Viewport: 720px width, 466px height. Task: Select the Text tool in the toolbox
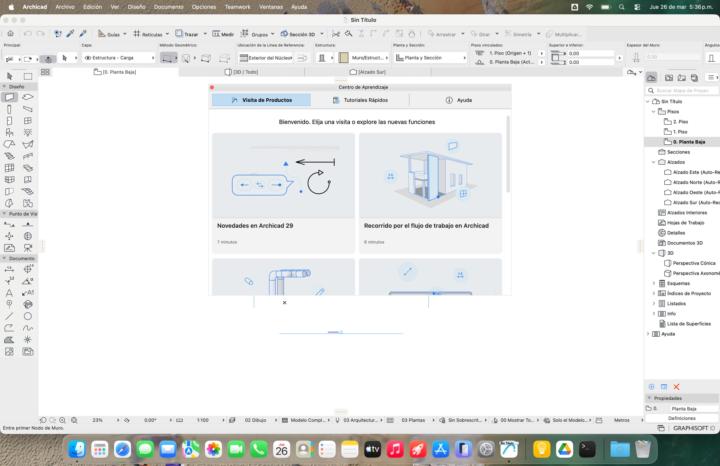[9, 292]
